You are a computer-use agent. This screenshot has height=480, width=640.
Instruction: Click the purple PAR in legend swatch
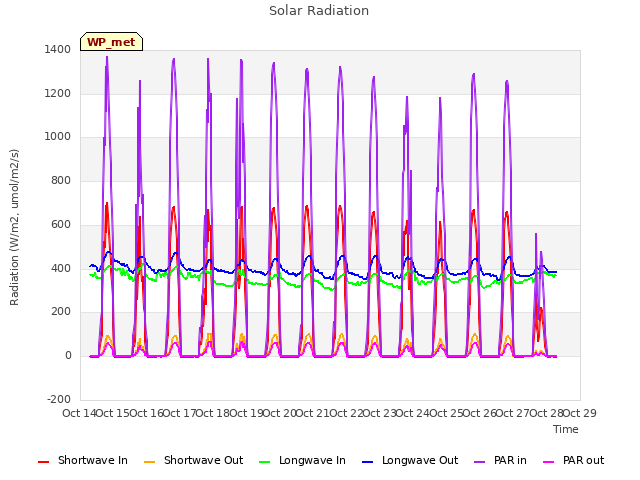[480, 462]
